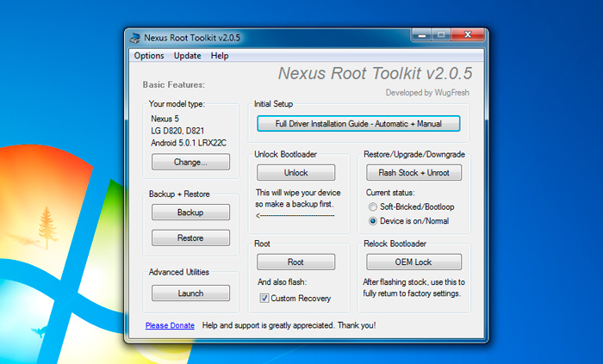
Task: Close the Nexus Root Toolkit window
Action: (468, 35)
